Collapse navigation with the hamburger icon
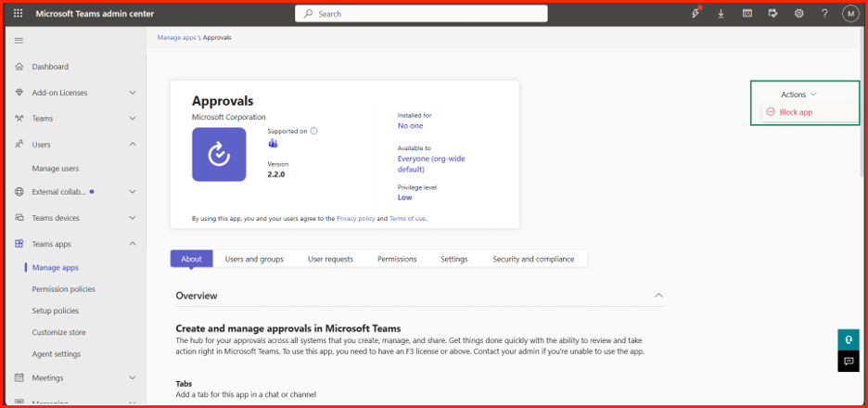Image resolution: width=868 pixels, height=408 pixels. point(19,41)
